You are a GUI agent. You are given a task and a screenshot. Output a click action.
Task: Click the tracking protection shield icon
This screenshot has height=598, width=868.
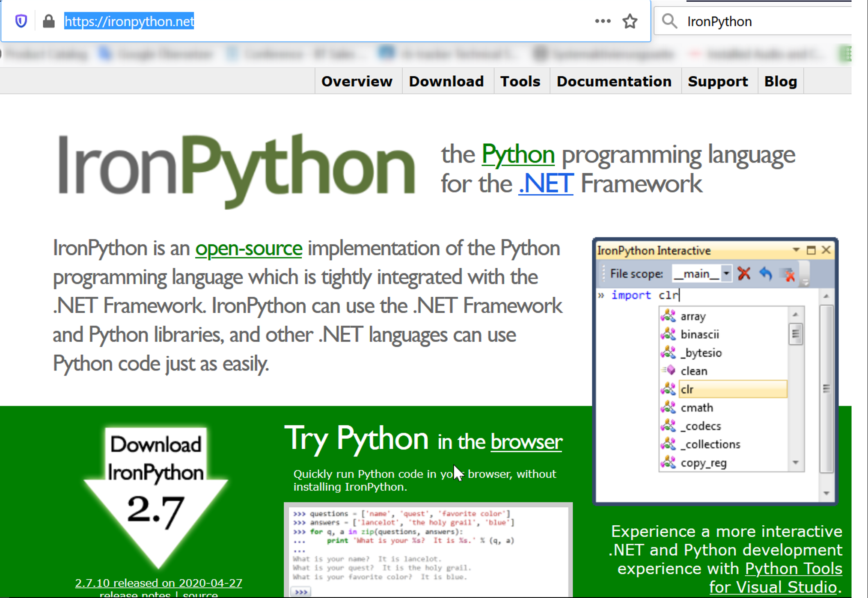21,21
